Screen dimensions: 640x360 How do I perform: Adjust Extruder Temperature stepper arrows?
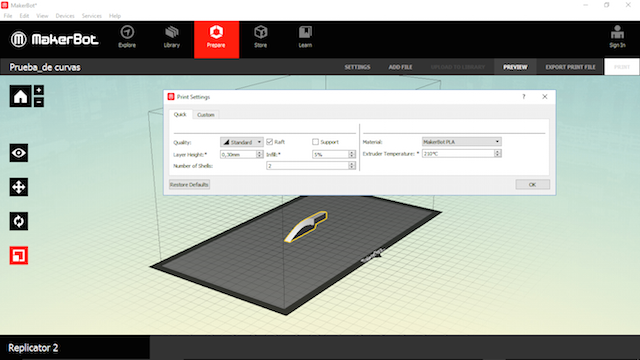pyautogui.click(x=498, y=153)
